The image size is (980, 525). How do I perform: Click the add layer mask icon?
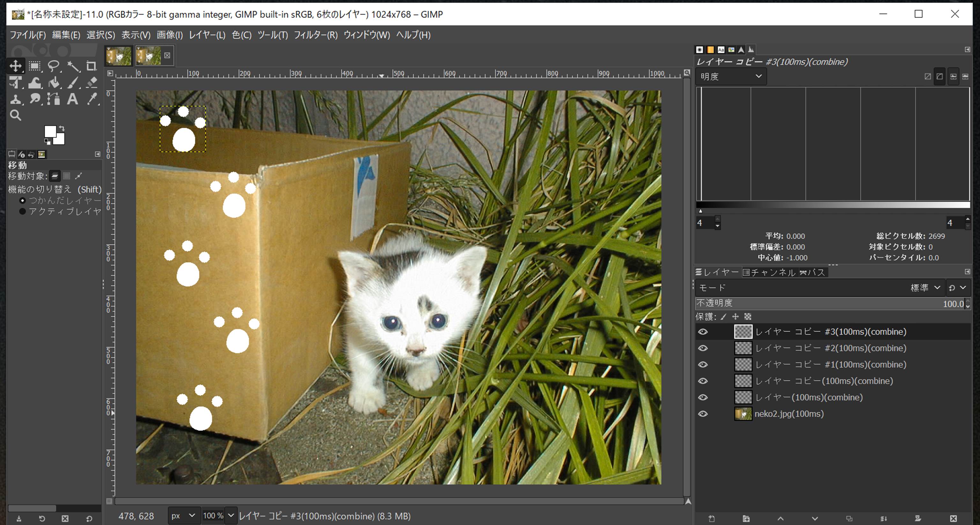(918, 519)
